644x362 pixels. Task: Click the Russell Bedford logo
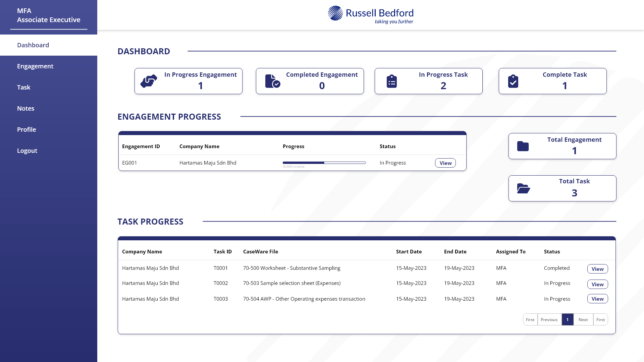371,15
